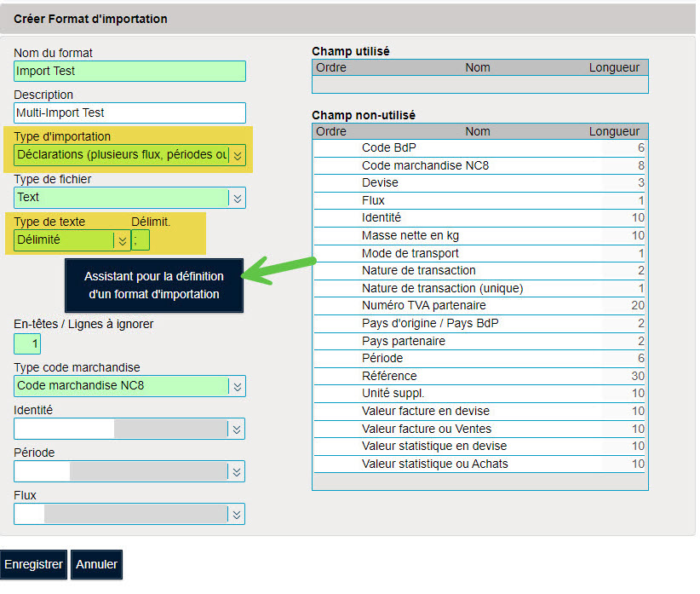Open the Type code marchandise dropdown
The height and width of the screenshot is (594, 700).
[x=129, y=386]
